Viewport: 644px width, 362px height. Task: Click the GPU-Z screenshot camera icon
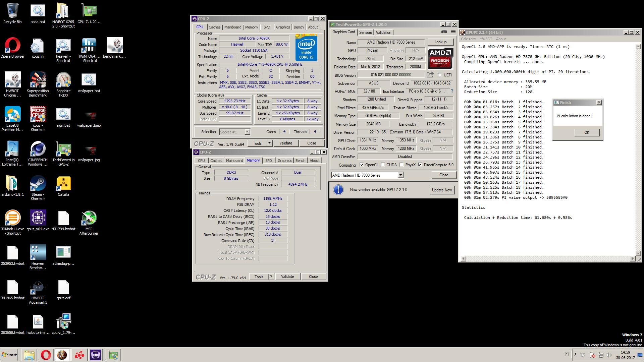click(444, 32)
